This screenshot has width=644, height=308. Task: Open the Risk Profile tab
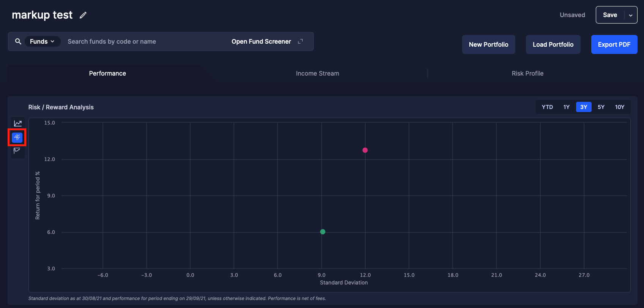point(527,73)
